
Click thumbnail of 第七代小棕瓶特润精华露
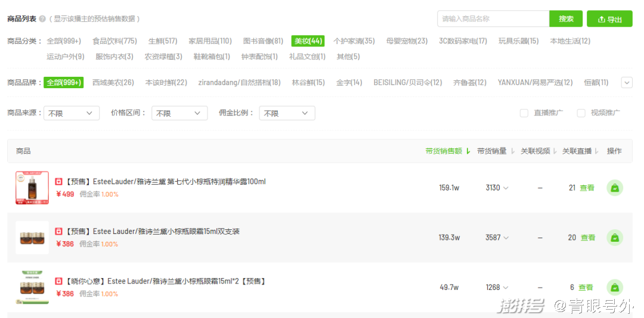tap(32, 188)
